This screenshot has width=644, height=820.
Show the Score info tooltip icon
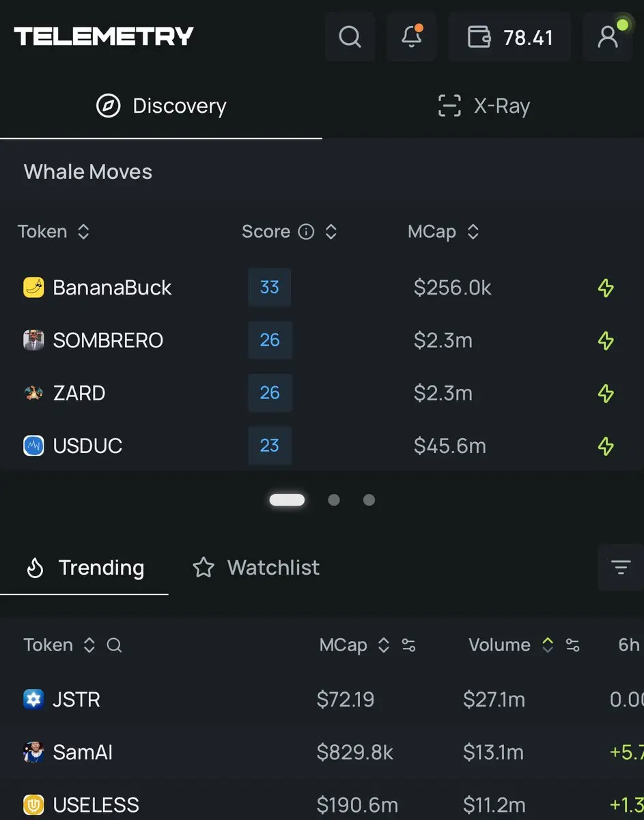[x=307, y=232]
